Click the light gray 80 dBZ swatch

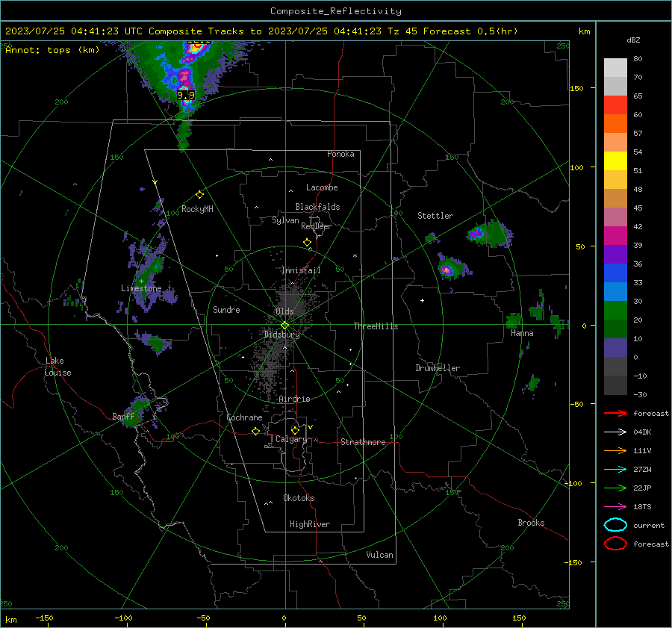coord(615,67)
